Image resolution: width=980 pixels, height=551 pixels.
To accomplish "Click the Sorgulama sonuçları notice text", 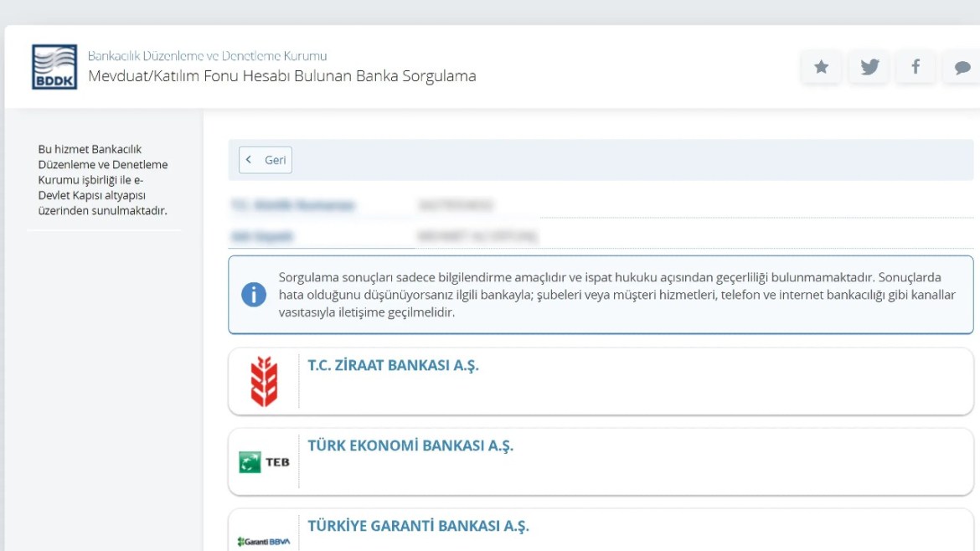I will pyautogui.click(x=616, y=295).
